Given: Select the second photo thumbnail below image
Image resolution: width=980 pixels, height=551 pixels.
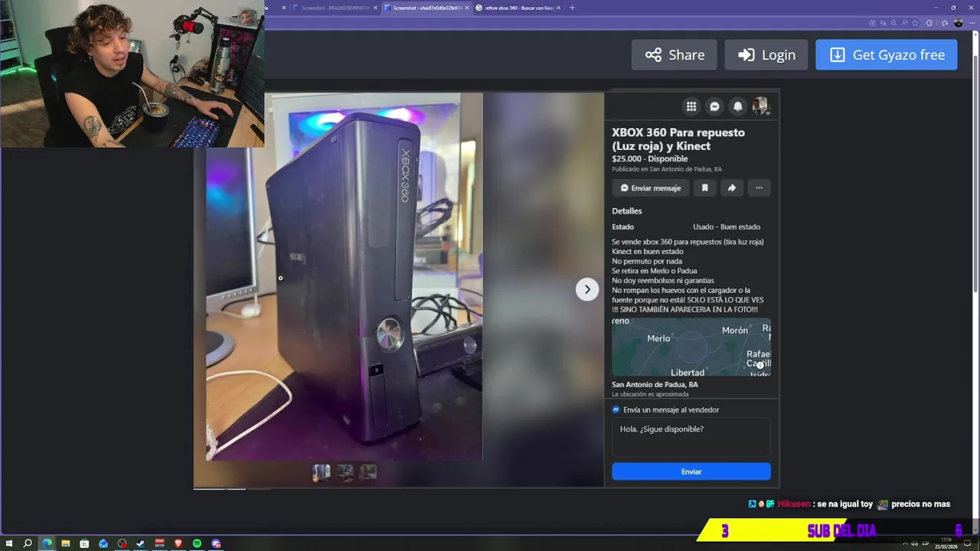Looking at the screenshot, I should tap(345, 472).
